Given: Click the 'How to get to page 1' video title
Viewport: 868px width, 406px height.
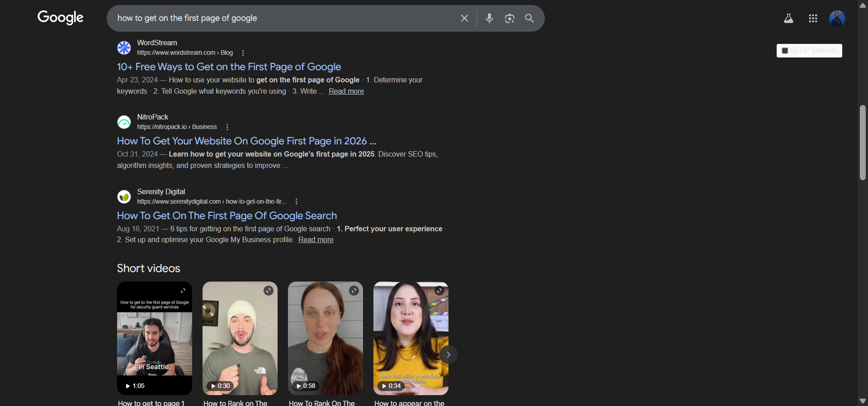Looking at the screenshot, I should [x=151, y=403].
